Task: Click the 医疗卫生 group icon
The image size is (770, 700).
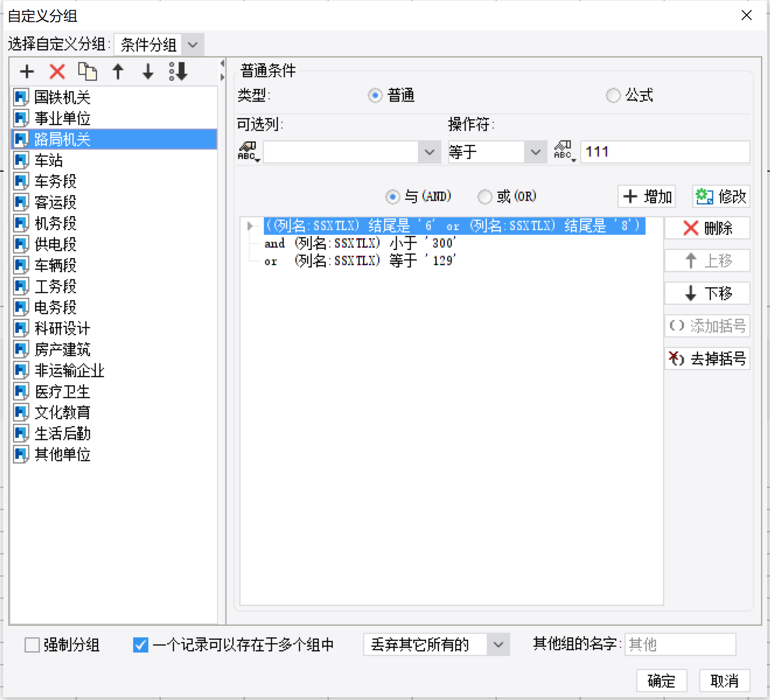Action: tap(21, 391)
